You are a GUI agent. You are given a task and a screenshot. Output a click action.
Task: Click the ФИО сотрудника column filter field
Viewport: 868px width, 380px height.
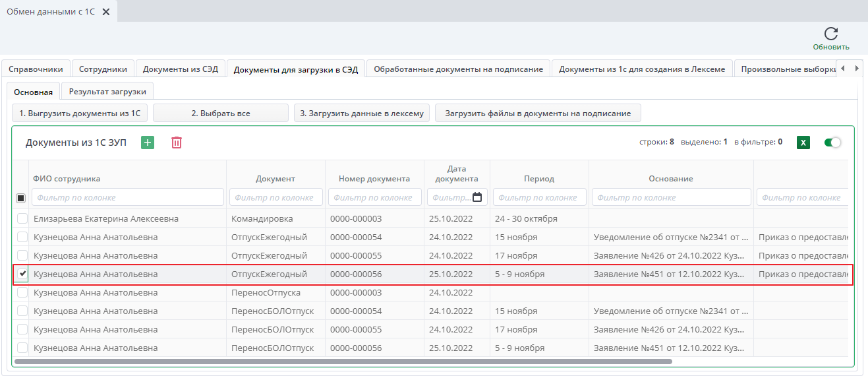pos(127,197)
